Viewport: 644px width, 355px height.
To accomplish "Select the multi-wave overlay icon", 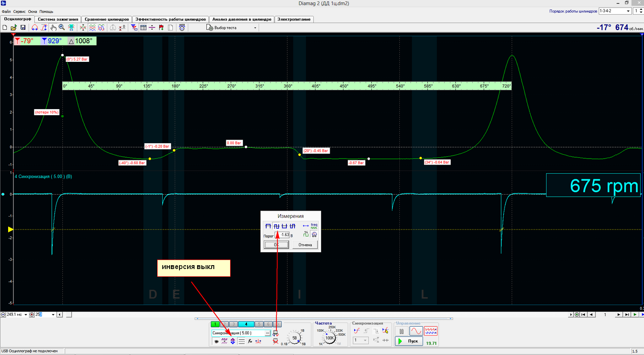I will tap(101, 28).
